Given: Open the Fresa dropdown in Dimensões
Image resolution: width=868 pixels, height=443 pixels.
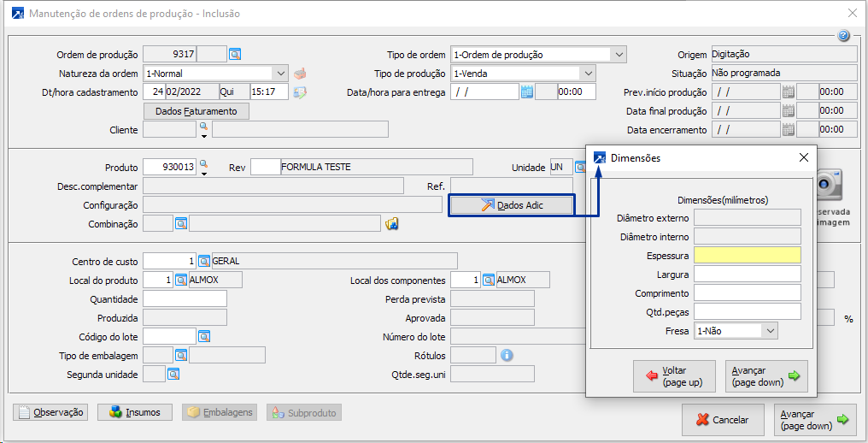Looking at the screenshot, I should tap(770, 330).
